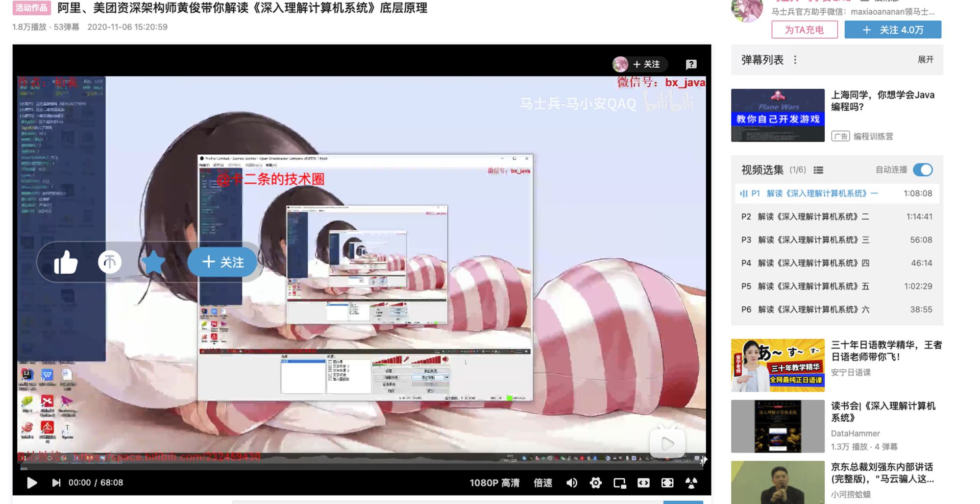Viewport: 980px width, 504px height.
Task: Click the 小河捞蛤蟆 uploader name
Action: (851, 495)
